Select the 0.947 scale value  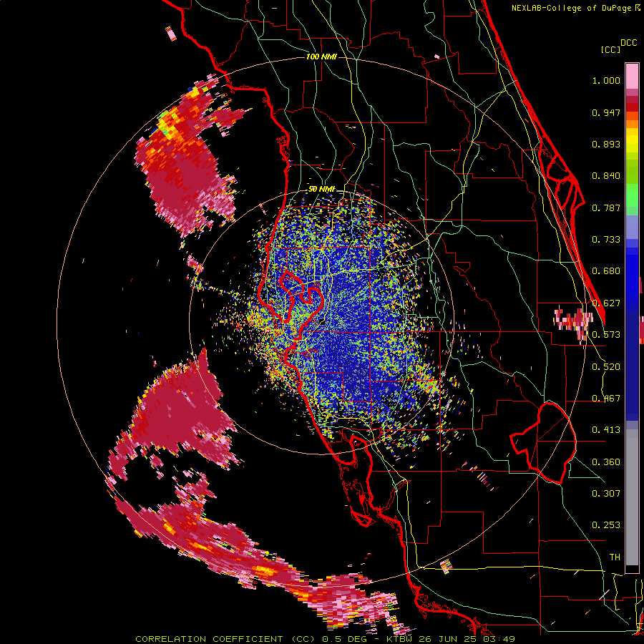coord(606,112)
